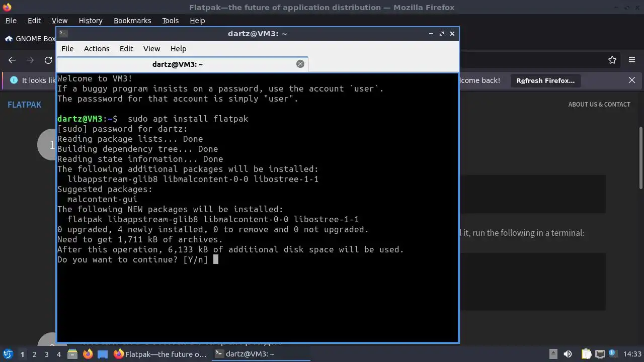This screenshot has height=362, width=644.
Task: Switch to workspace 2 in the pager
Action: pos(34,354)
